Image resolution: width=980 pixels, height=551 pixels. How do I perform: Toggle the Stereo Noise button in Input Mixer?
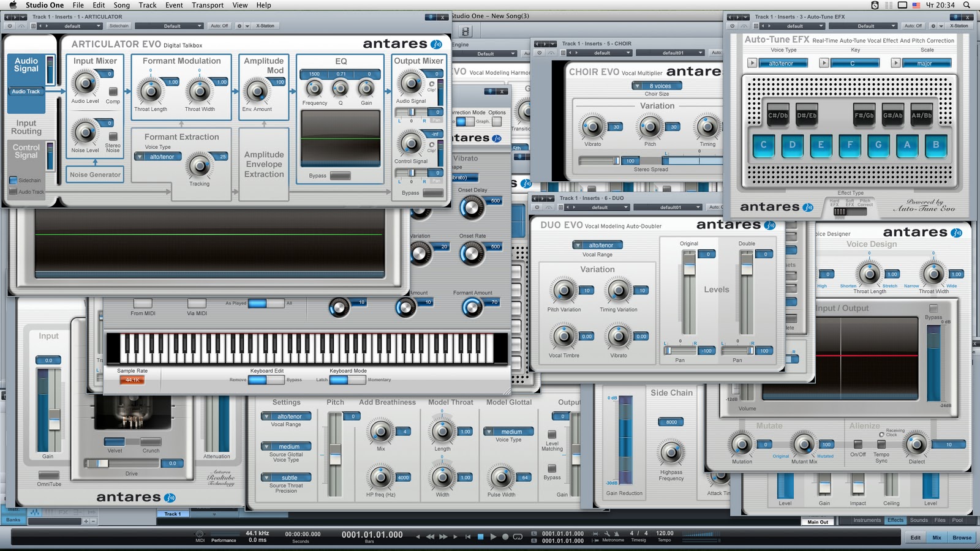(113, 136)
